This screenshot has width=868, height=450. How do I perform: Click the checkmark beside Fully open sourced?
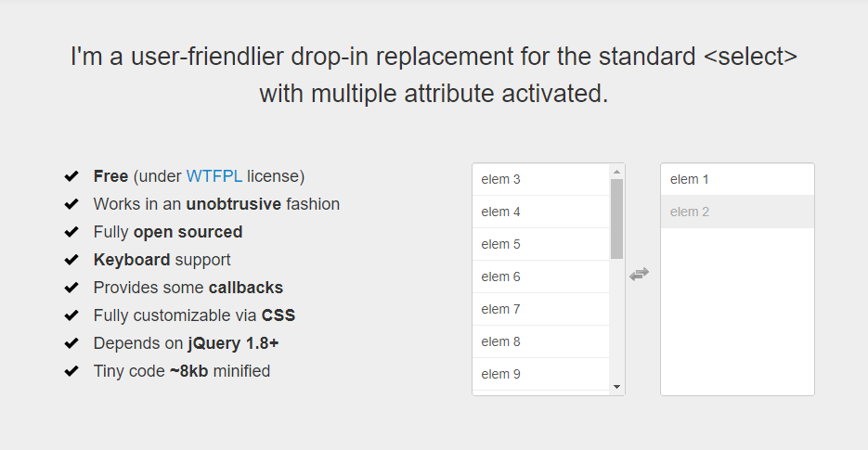71,232
